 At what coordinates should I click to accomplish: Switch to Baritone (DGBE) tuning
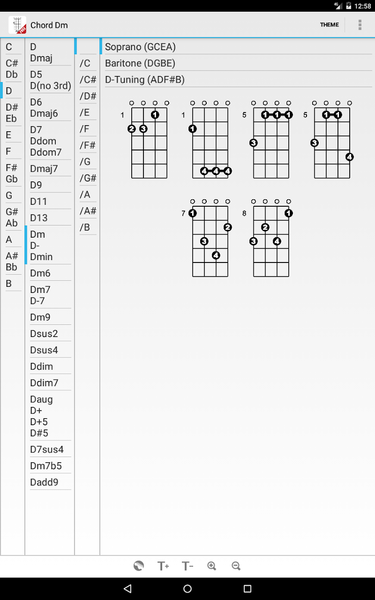[x=237, y=63]
